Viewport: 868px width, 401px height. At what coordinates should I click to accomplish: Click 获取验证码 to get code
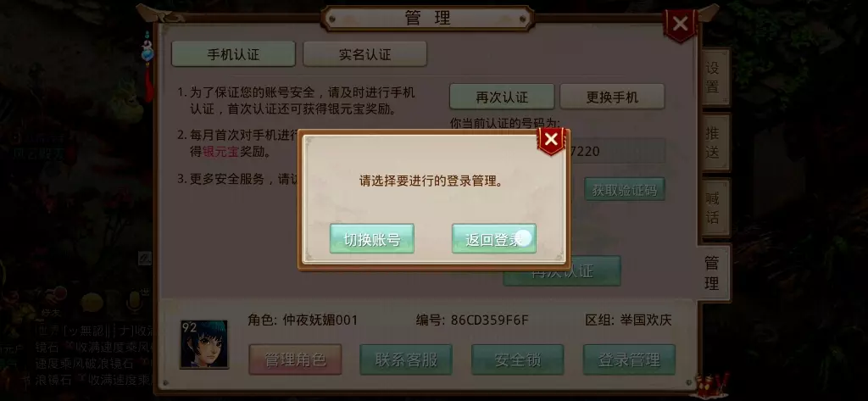point(625,190)
